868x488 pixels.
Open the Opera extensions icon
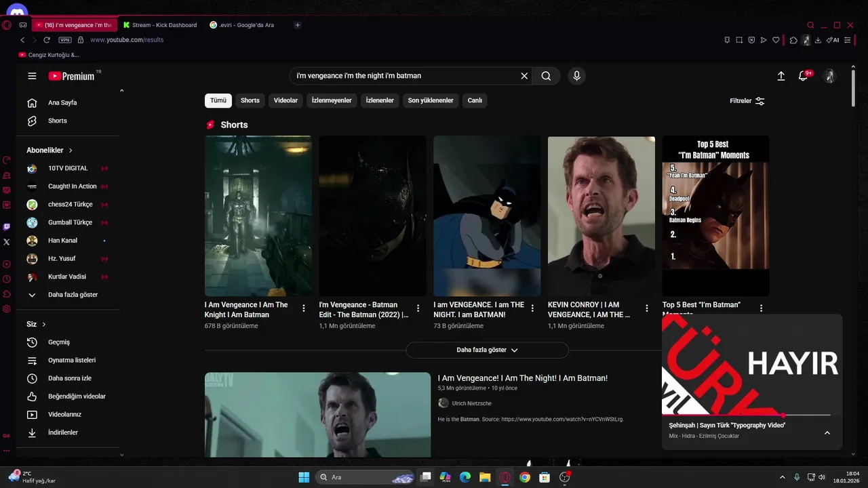tap(793, 40)
